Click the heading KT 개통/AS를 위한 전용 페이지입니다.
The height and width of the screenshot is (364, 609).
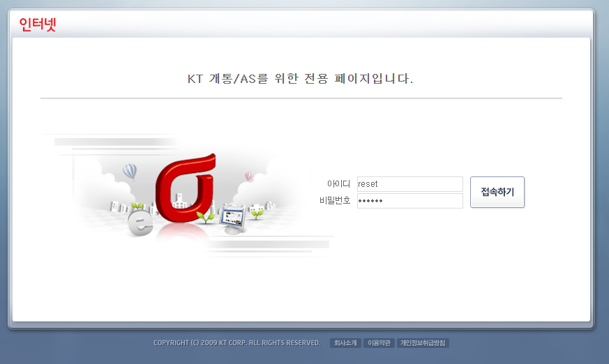point(300,79)
